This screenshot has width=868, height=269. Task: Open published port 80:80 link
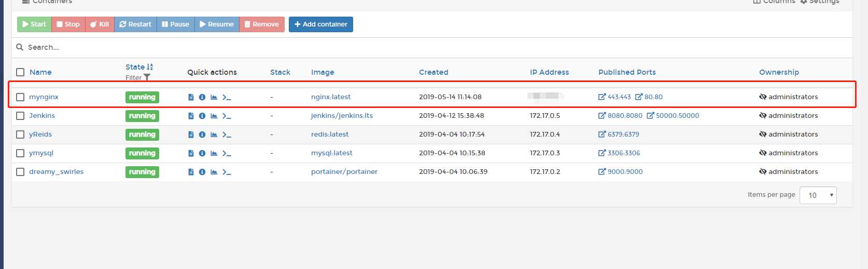pyautogui.click(x=649, y=97)
